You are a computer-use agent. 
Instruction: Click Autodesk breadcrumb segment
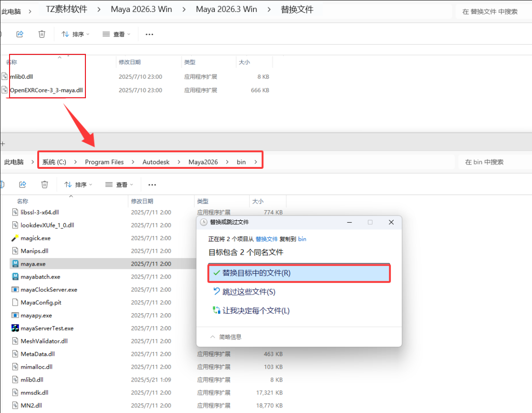point(156,162)
